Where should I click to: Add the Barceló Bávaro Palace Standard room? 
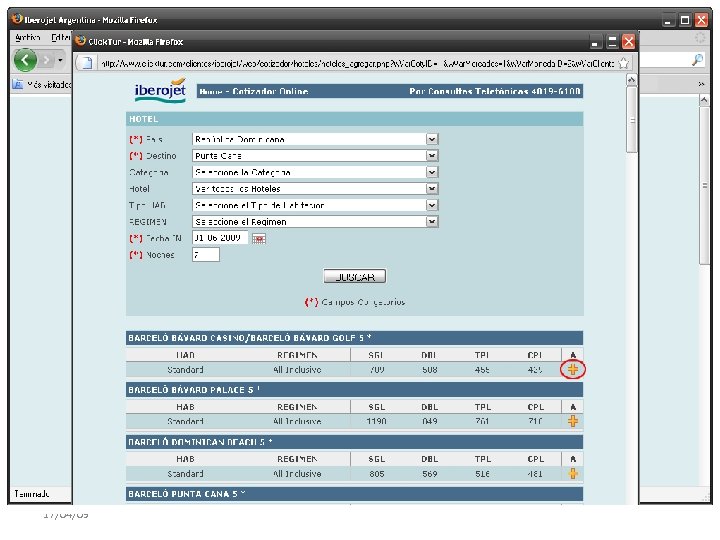click(x=573, y=421)
